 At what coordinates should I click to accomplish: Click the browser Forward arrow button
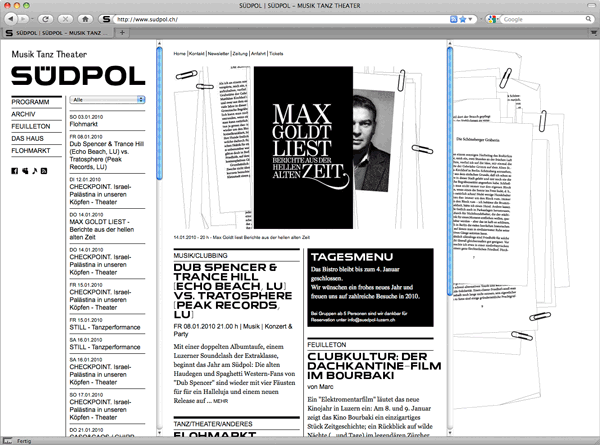[x=23, y=19]
